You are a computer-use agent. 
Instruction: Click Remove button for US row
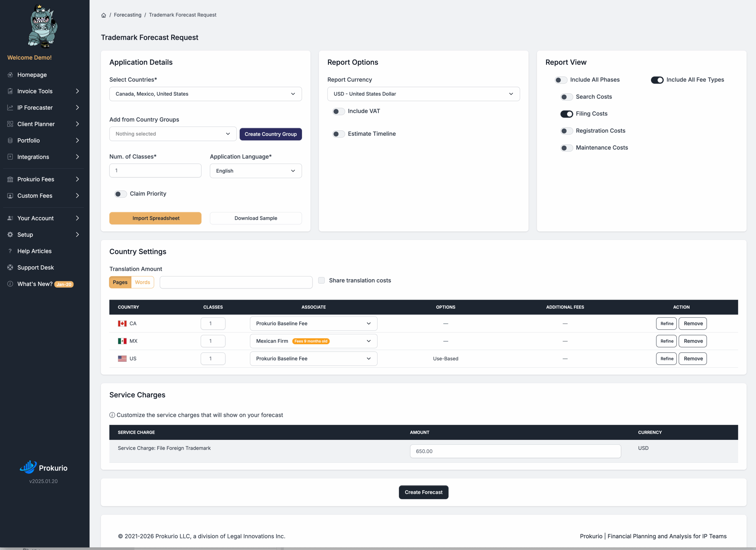tap(693, 359)
